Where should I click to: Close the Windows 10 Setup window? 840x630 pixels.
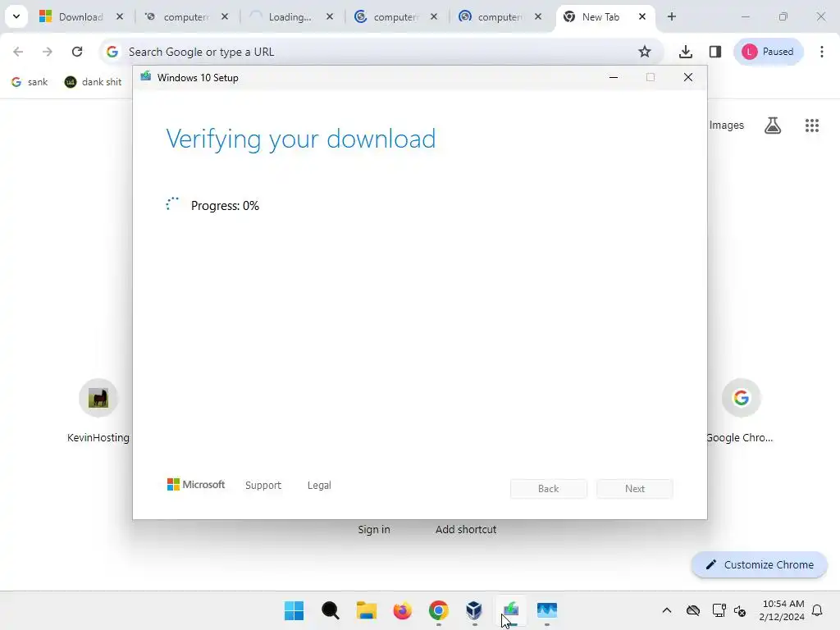pyautogui.click(x=688, y=78)
